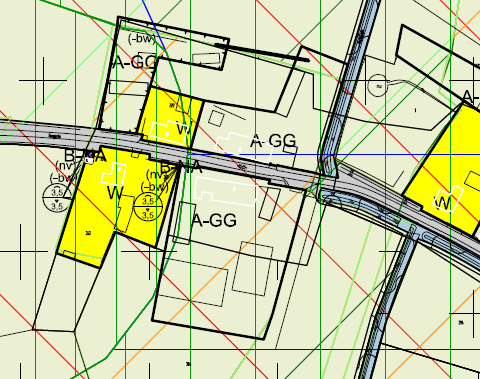The width and height of the screenshot is (480, 379).
Task: Click the 3,5 circle symbol outside the yellow parcel
Action: click(57, 198)
